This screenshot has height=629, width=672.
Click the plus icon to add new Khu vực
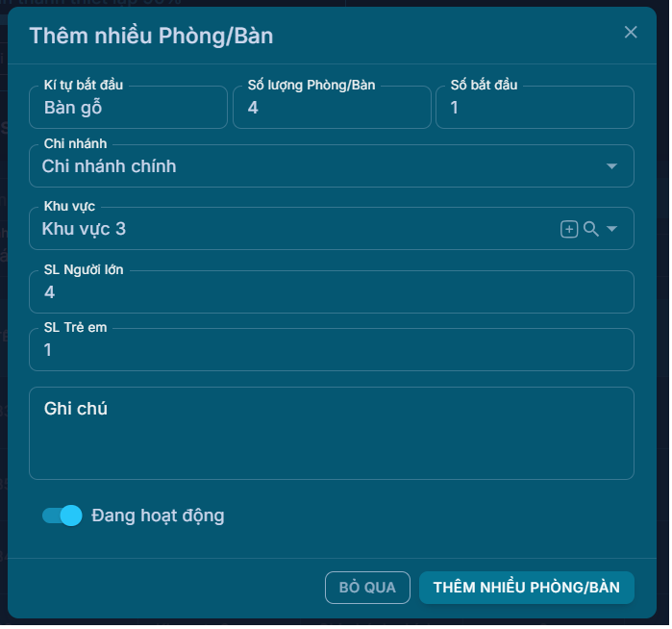pos(569,229)
